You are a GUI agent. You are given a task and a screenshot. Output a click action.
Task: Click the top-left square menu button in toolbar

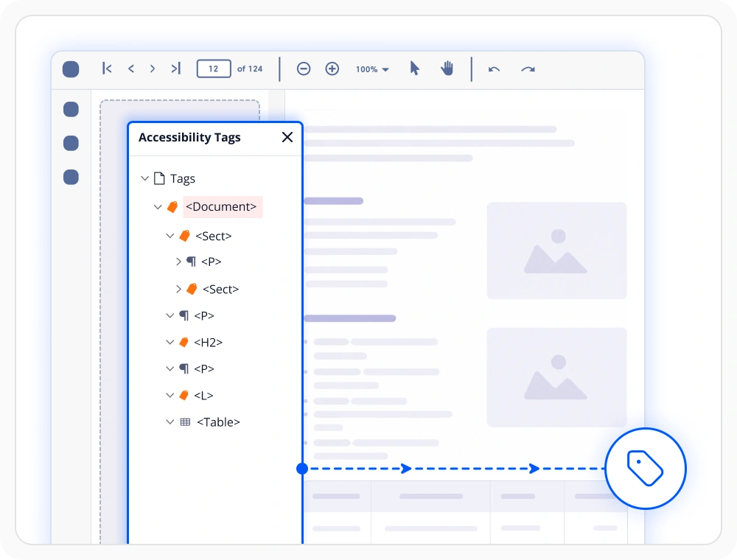click(71, 69)
